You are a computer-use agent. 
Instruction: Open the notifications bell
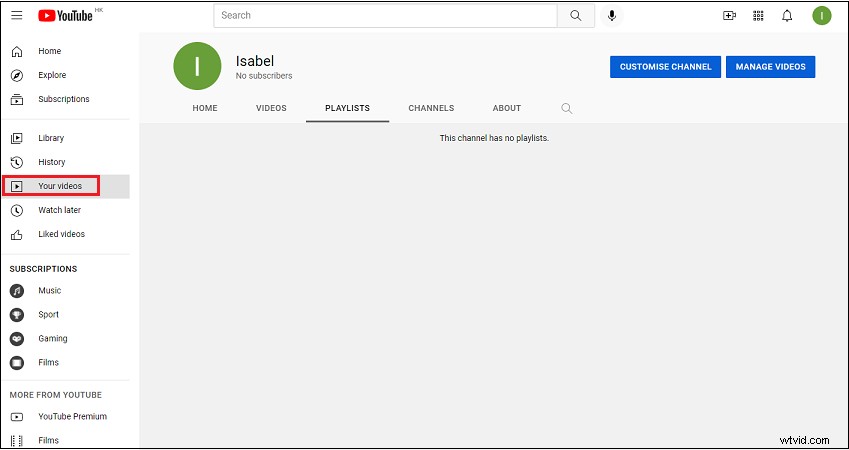(x=787, y=16)
